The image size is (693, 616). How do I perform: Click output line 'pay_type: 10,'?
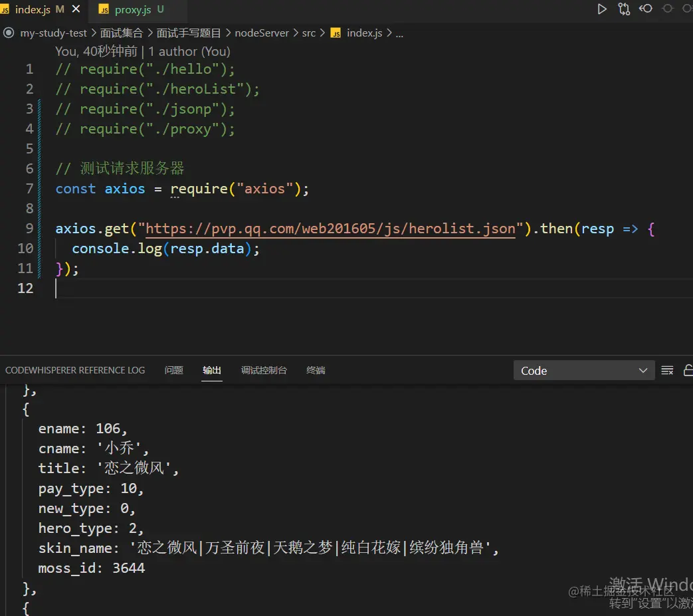tap(91, 488)
